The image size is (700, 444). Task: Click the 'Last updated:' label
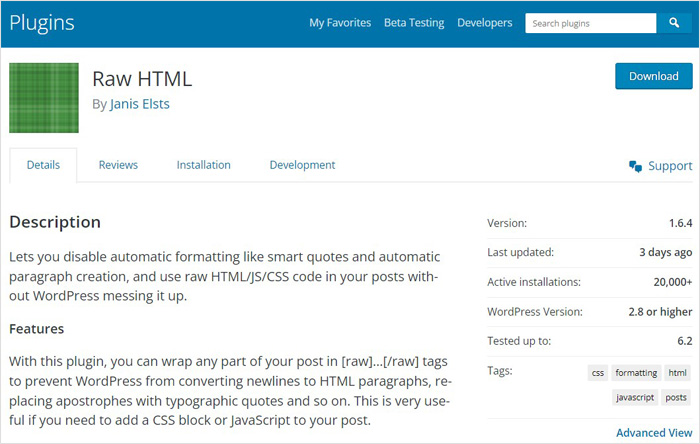coord(521,253)
